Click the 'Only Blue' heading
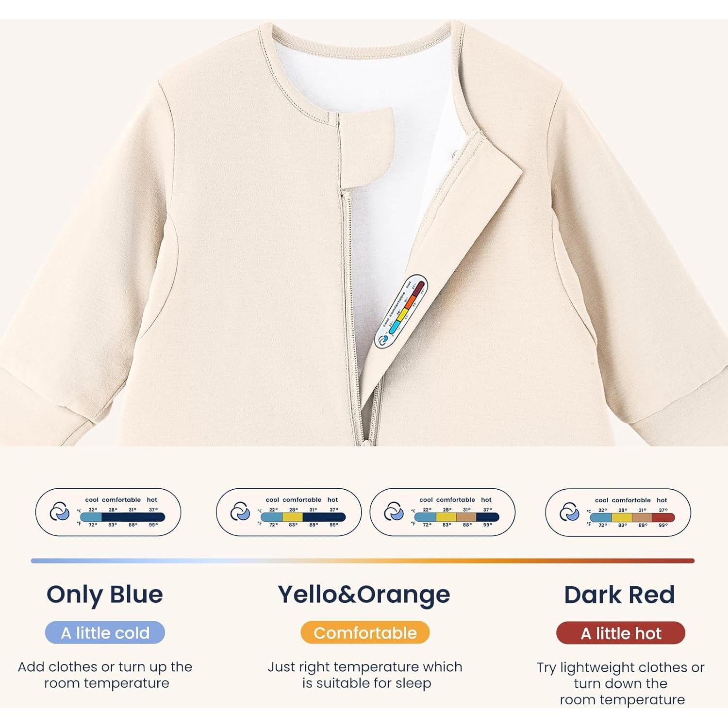This screenshot has width=728, height=728. [105, 595]
